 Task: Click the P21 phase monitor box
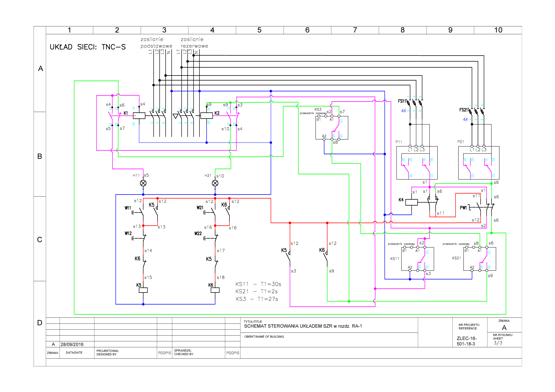(x=479, y=163)
